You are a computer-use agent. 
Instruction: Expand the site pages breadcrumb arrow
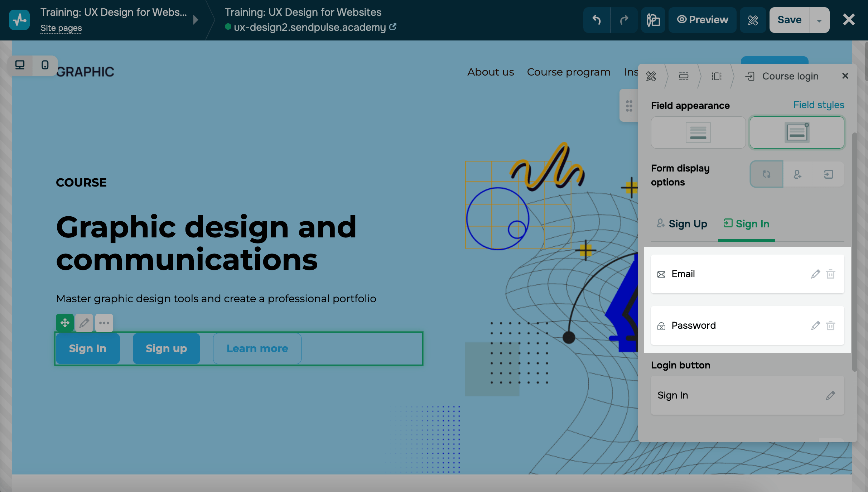point(196,20)
